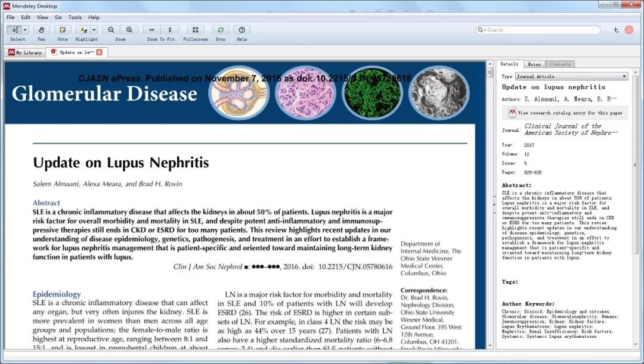Screen dimensions: 644x364
Task: Click the Epidemiology heading in the PDF
Action: 57,294
